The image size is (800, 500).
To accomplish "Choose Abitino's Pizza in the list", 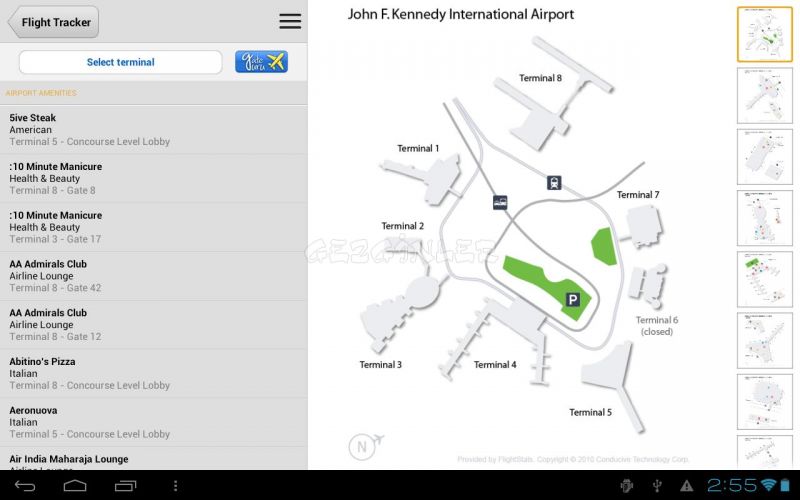I will click(154, 373).
